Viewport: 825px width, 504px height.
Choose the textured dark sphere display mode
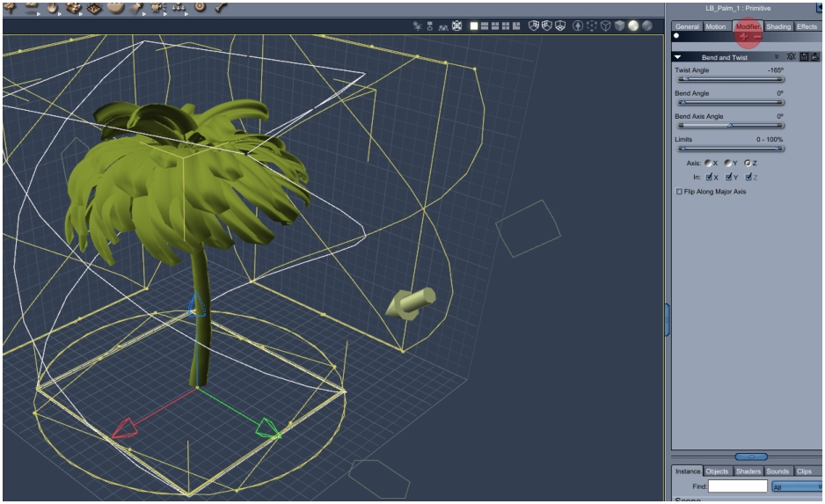[x=647, y=26]
